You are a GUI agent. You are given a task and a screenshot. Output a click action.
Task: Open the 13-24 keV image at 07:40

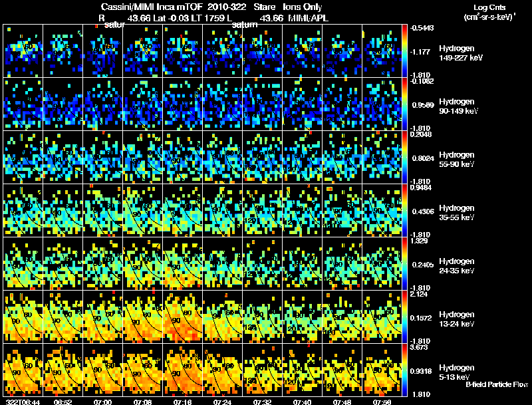(303, 317)
